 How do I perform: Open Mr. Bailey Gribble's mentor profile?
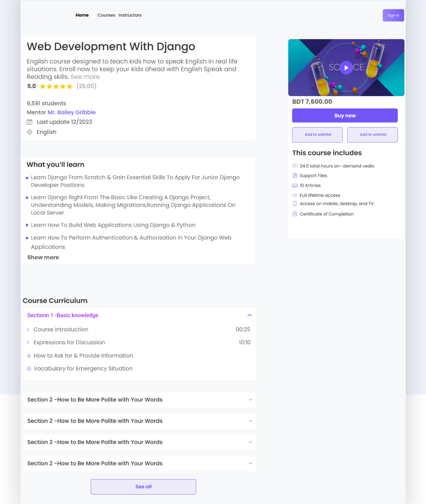(71, 112)
